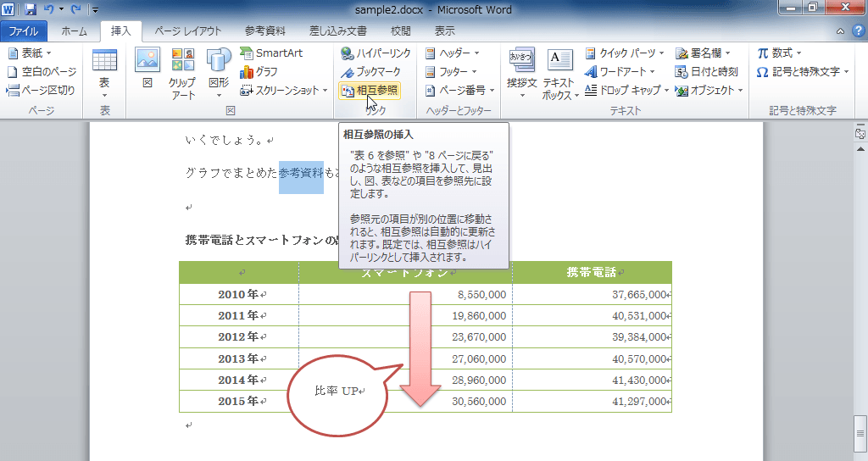
Task: Open 記号と特殊文字 symbol dropdown
Action: point(803,71)
